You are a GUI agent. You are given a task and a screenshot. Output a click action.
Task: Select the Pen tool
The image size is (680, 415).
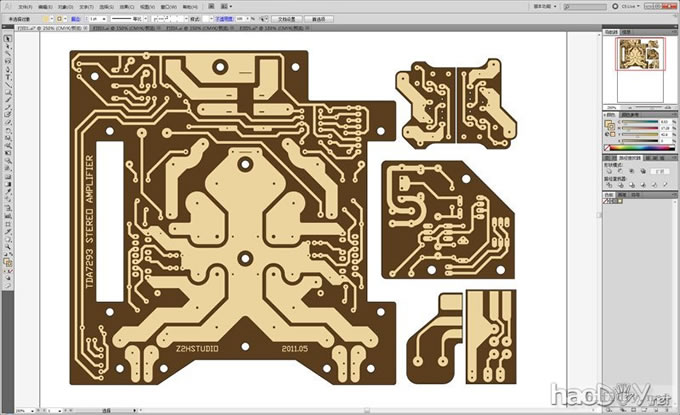pyautogui.click(x=7, y=63)
